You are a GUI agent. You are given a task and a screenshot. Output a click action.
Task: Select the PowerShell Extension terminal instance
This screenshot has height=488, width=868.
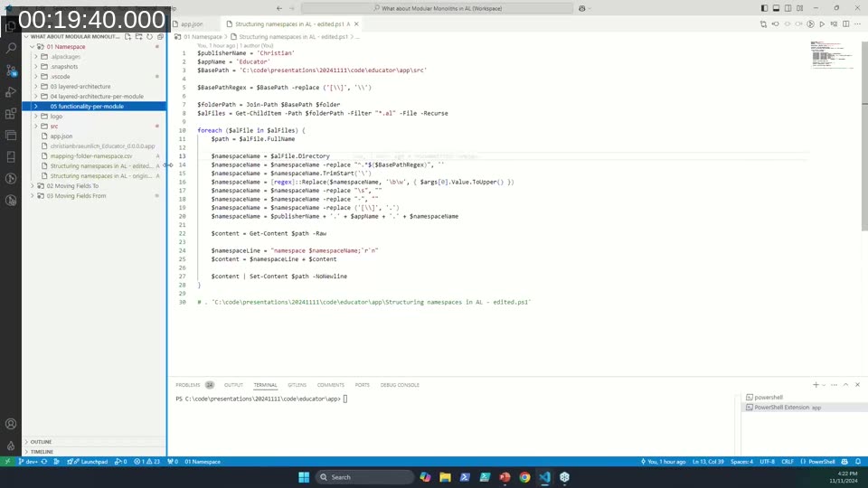pyautogui.click(x=805, y=408)
